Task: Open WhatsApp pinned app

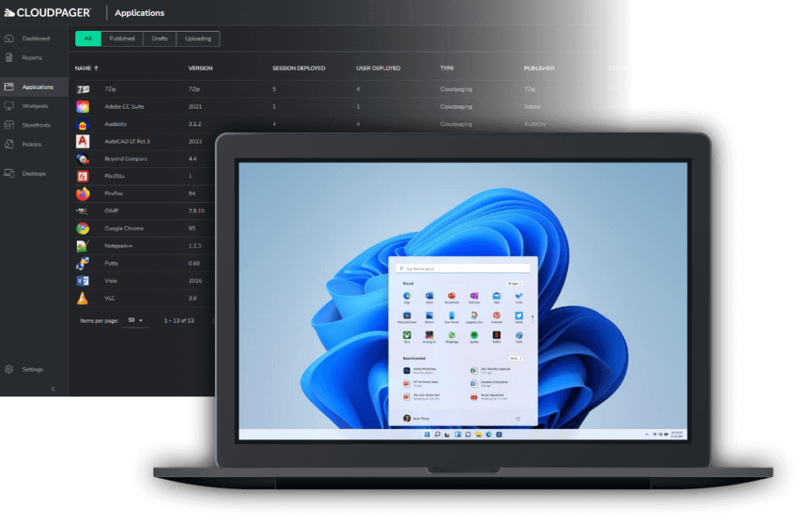Action: click(451, 337)
